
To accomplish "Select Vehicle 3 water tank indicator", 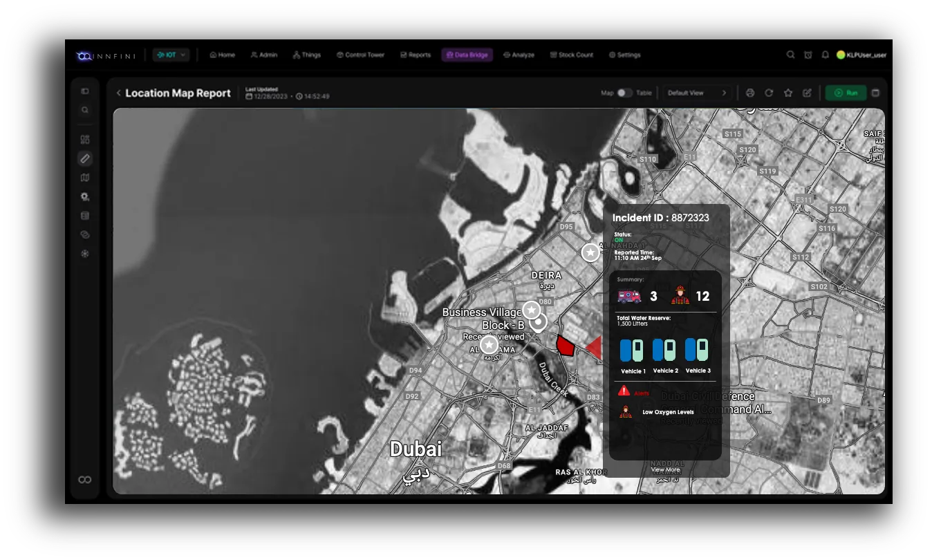I will (x=697, y=351).
